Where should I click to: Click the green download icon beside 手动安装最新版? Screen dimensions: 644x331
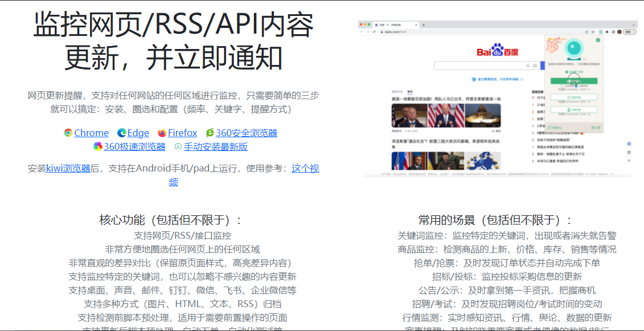coord(178,146)
